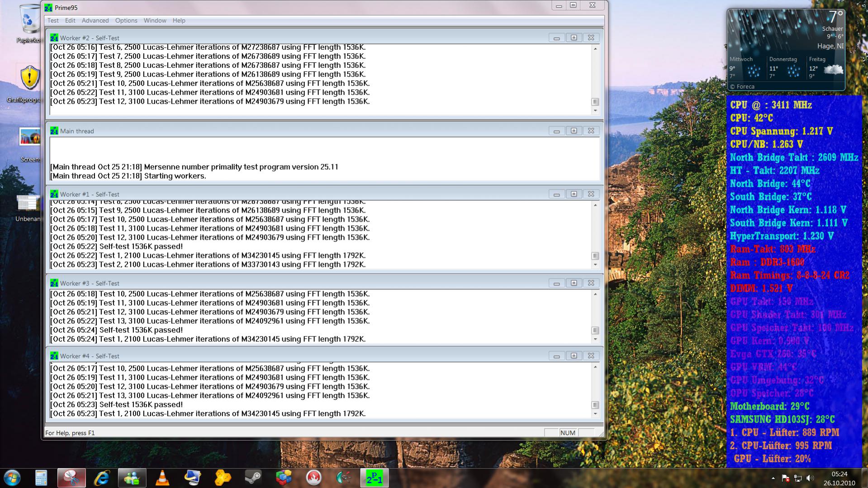Select the Papierkorb recycle bin desktop icon
This screenshot has width=868, height=488.
tap(29, 24)
